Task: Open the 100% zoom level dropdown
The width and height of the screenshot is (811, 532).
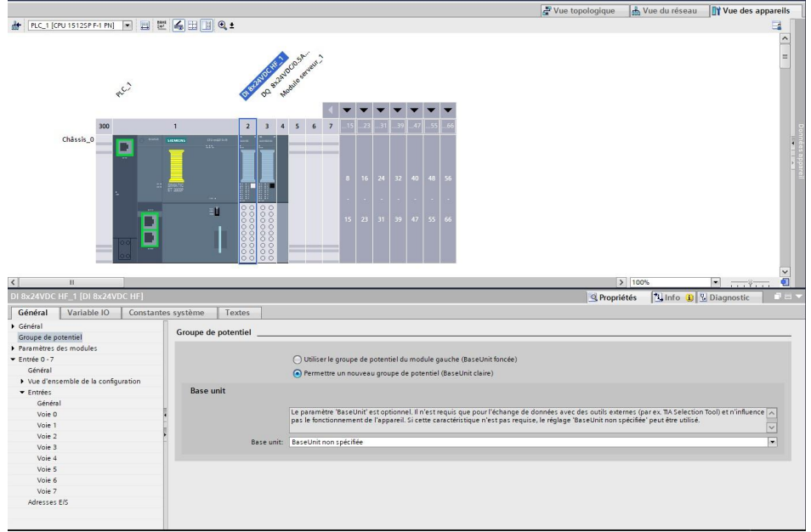Action: tap(715, 282)
